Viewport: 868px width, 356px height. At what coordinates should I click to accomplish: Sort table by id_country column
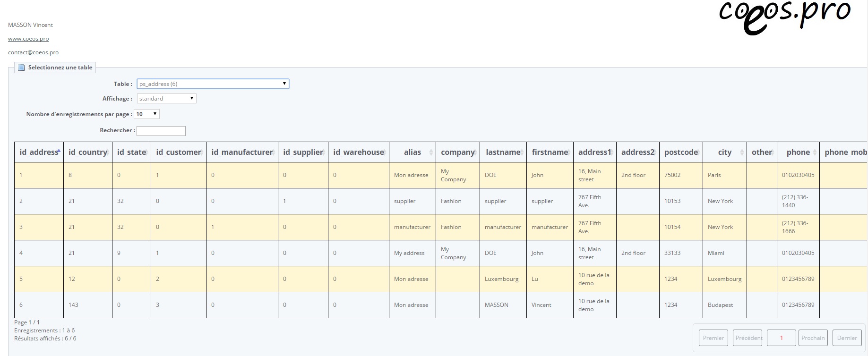(x=87, y=152)
